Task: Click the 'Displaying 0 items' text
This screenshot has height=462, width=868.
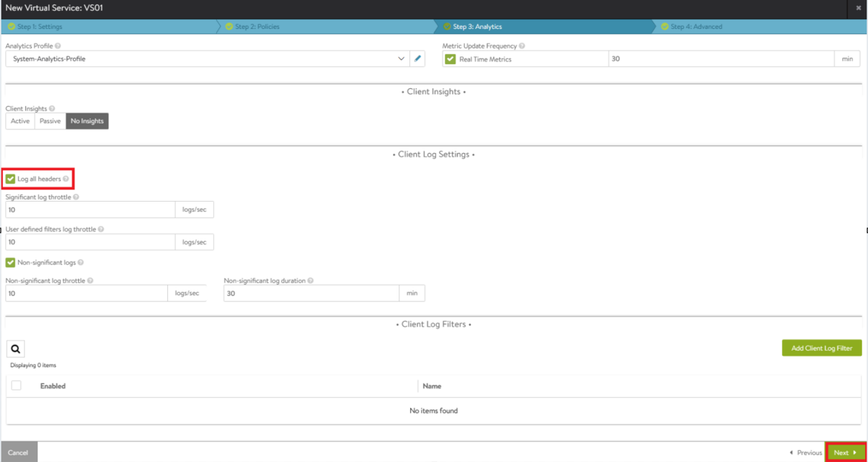Action: (33, 365)
